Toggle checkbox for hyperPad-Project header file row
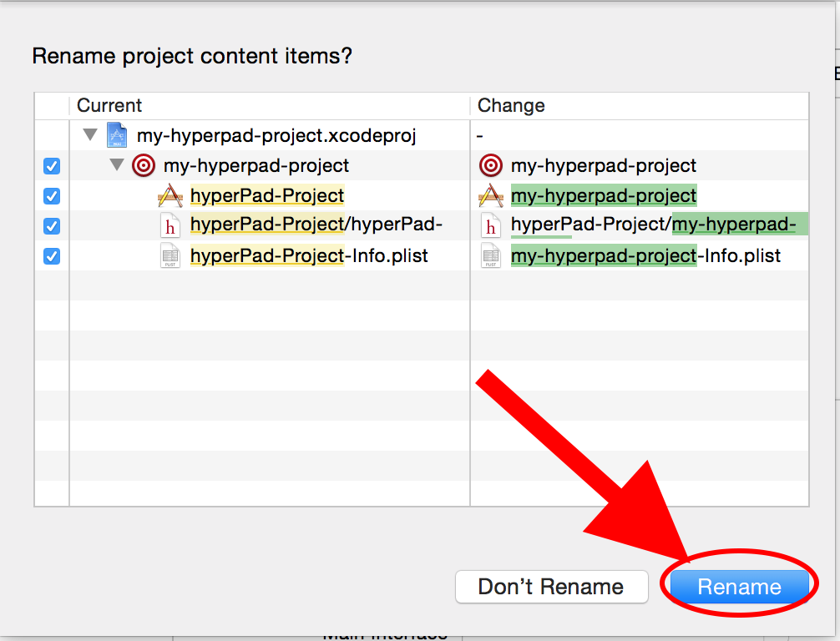The width and height of the screenshot is (840, 641). tap(52, 226)
